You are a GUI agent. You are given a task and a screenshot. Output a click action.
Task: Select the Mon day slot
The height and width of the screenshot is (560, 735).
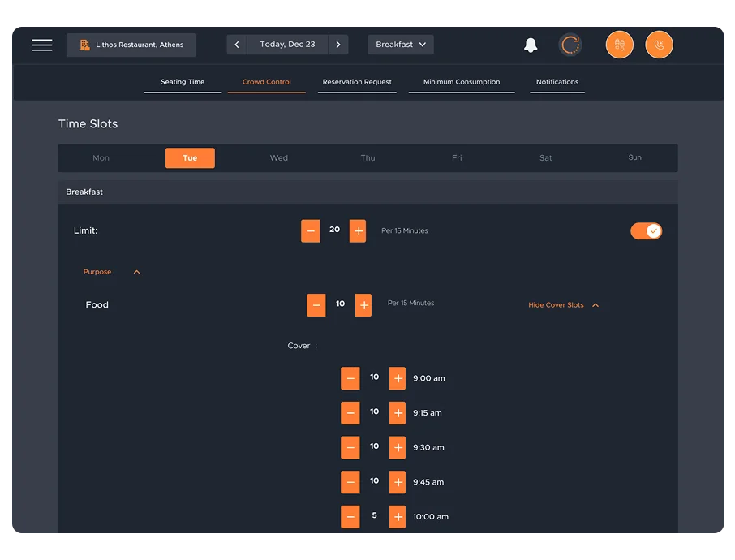(x=101, y=158)
